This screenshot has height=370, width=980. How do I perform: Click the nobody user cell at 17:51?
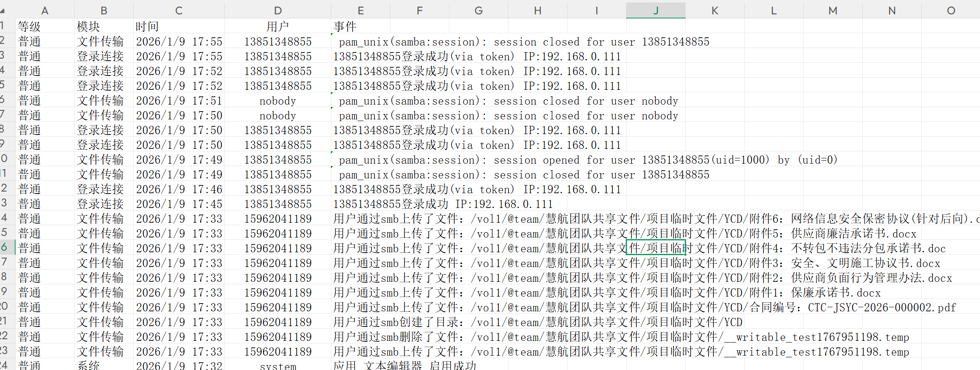click(278, 100)
